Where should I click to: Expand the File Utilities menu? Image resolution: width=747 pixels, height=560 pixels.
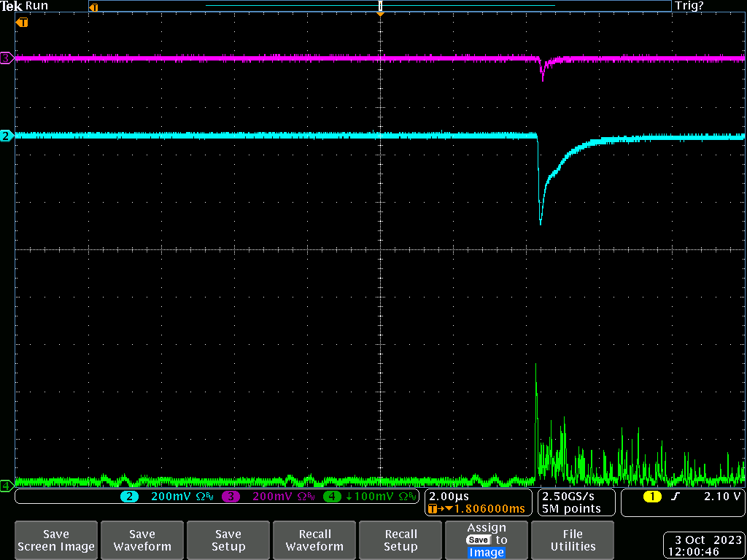[573, 540]
